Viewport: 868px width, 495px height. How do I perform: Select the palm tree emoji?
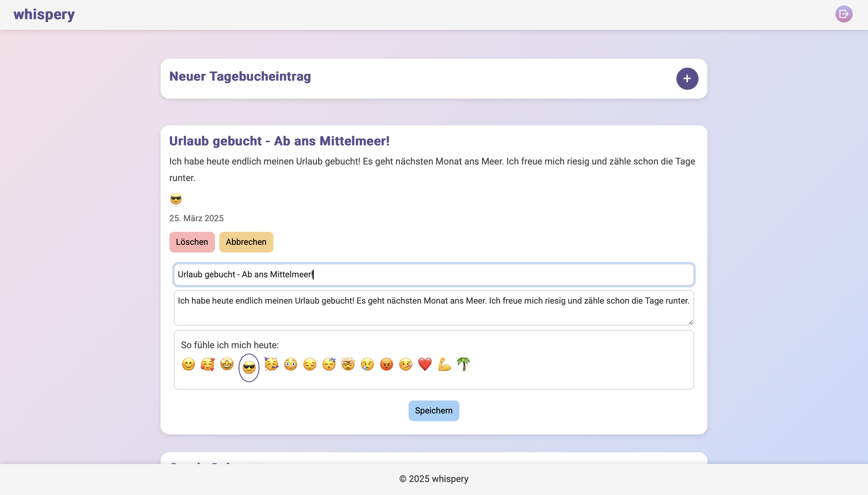(x=463, y=364)
